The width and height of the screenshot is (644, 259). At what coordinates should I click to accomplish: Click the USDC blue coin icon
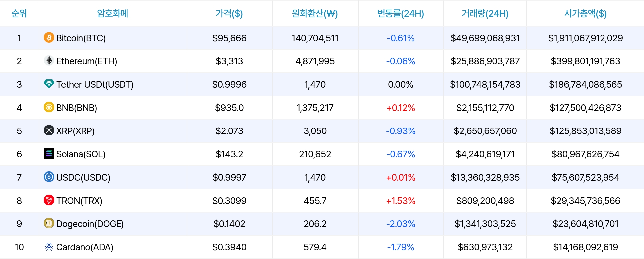(x=49, y=177)
